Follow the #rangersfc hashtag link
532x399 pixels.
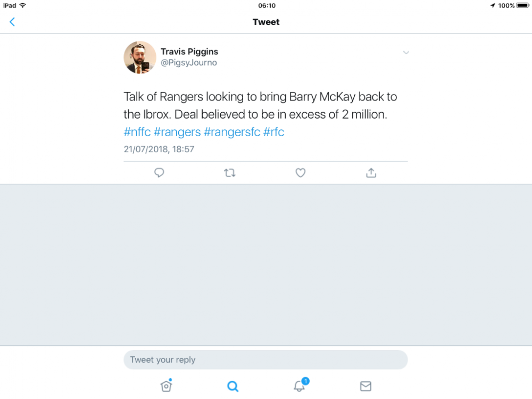(232, 132)
